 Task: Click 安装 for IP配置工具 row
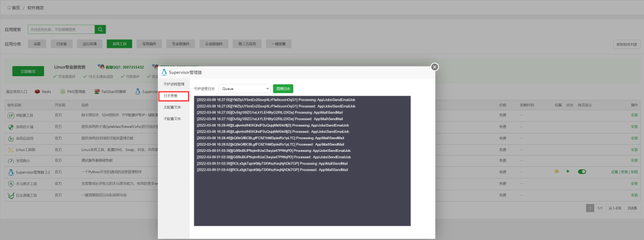coord(634,115)
